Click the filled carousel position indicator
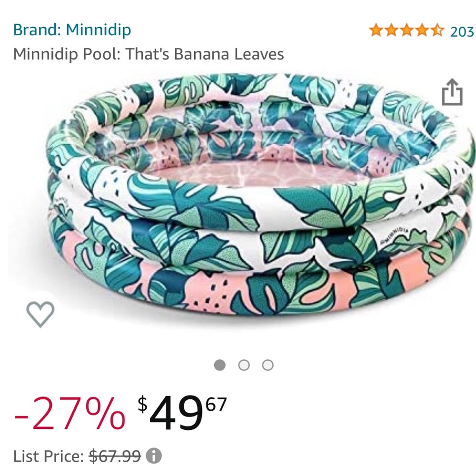This screenshot has height=476, width=476. (x=219, y=365)
